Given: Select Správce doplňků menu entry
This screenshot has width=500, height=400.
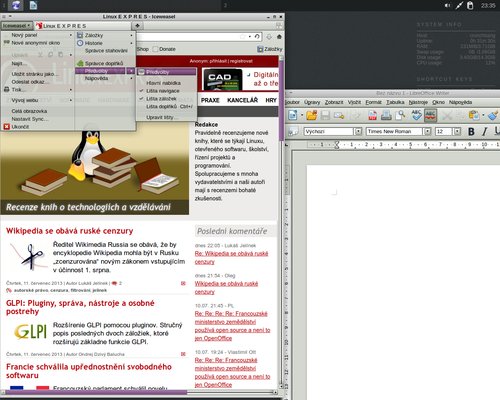Looking at the screenshot, I should click(x=105, y=63).
